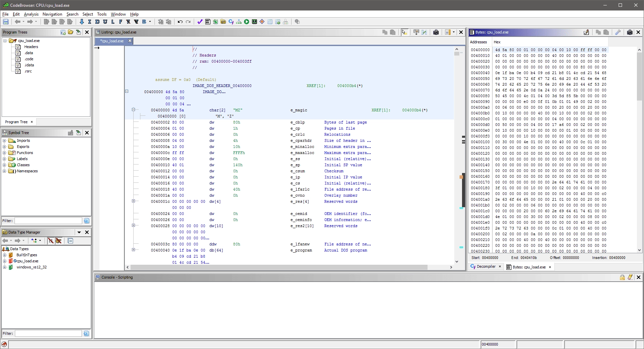The height and width of the screenshot is (349, 644).
Task: Select Headers in Program Trees
Action: tap(31, 47)
